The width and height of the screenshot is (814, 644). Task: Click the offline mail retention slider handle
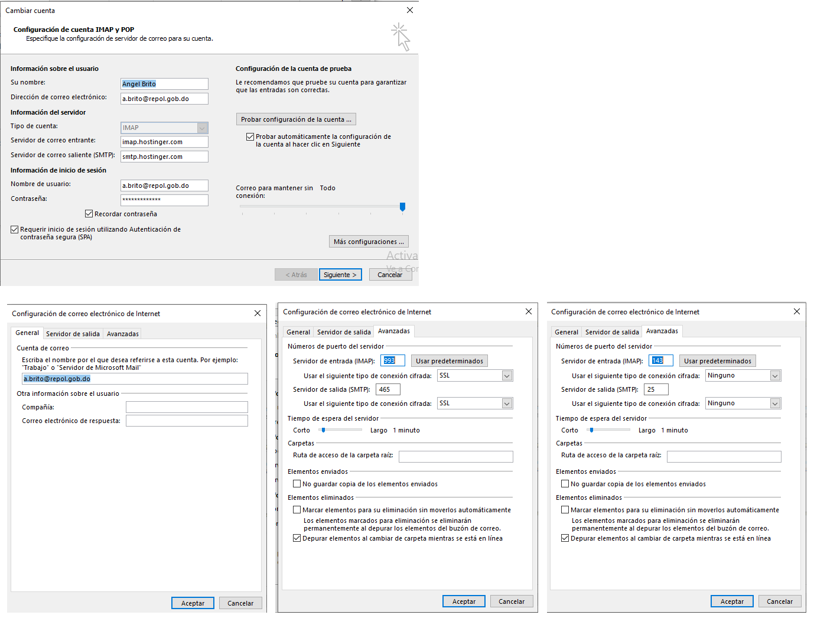402,207
